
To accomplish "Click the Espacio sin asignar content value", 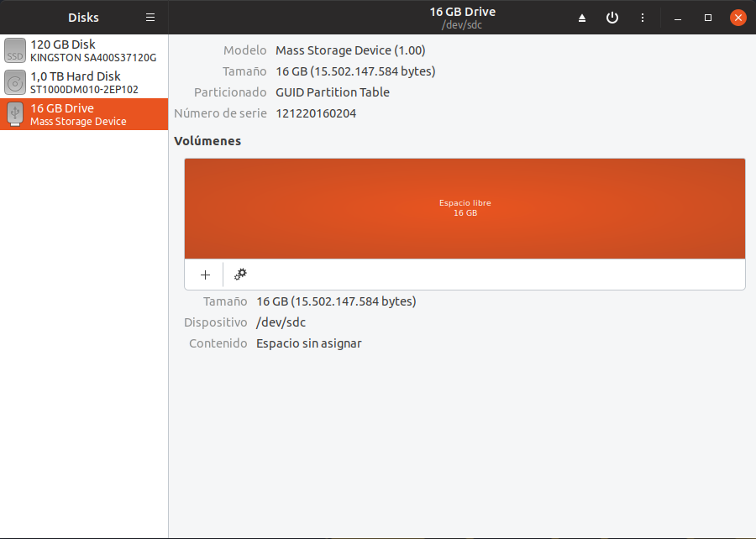I will (x=308, y=343).
